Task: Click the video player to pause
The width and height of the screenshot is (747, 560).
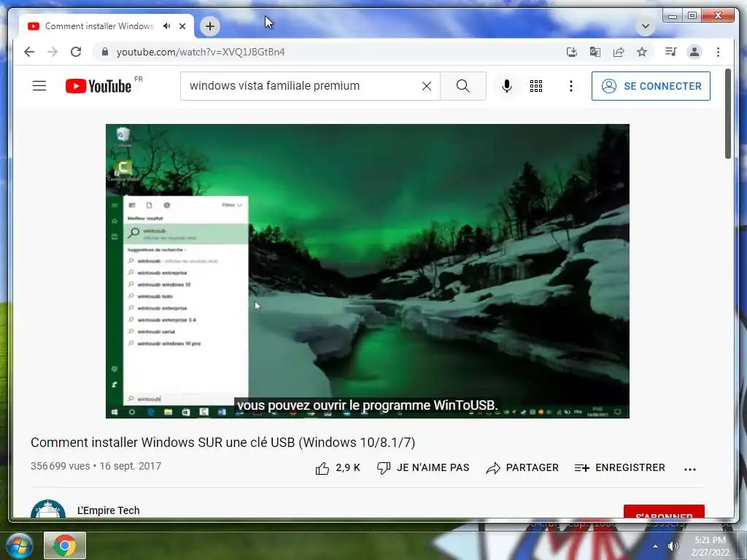Action: point(368,271)
